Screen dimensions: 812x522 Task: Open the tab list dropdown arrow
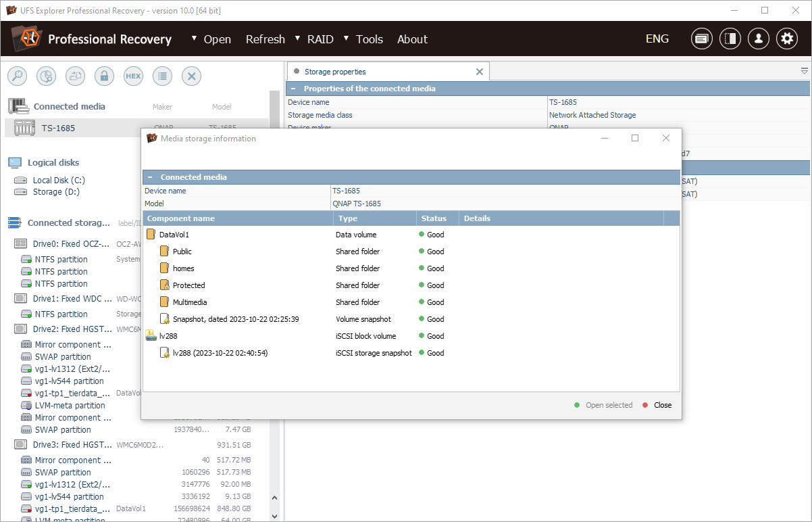click(805, 71)
